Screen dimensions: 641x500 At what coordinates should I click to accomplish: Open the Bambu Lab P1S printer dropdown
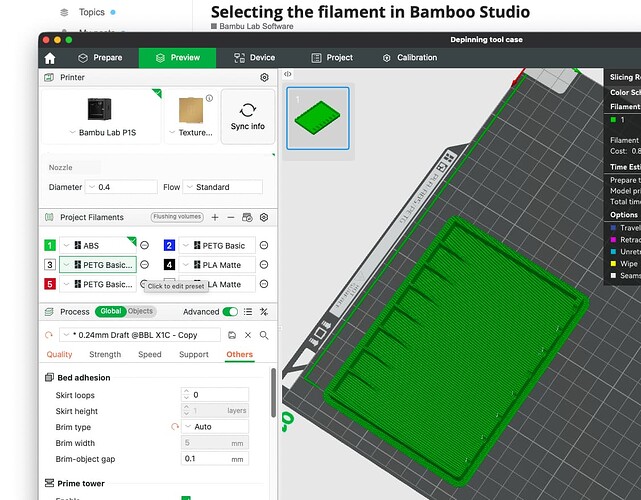102,132
